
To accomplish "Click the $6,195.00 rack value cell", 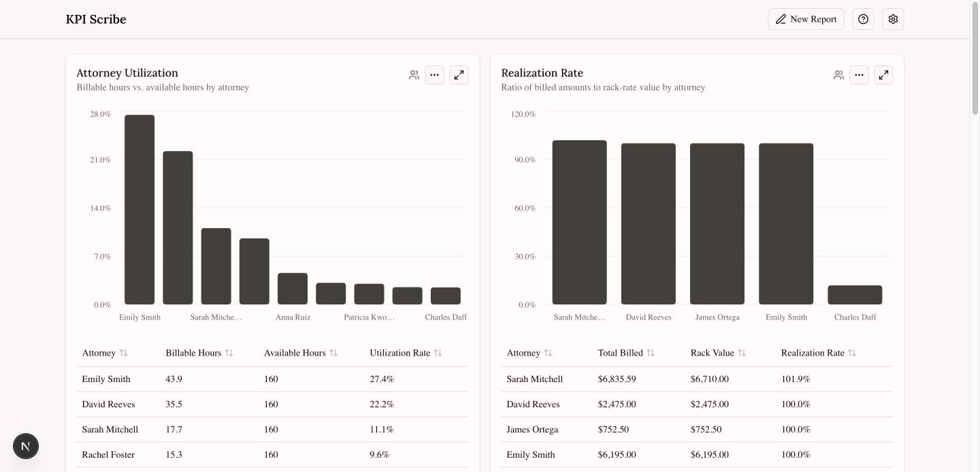I will (x=709, y=455).
